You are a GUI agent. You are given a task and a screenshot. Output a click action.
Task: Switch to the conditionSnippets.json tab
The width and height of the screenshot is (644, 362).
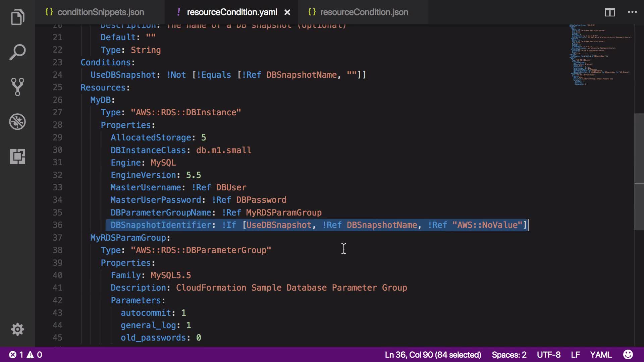pyautogui.click(x=100, y=12)
